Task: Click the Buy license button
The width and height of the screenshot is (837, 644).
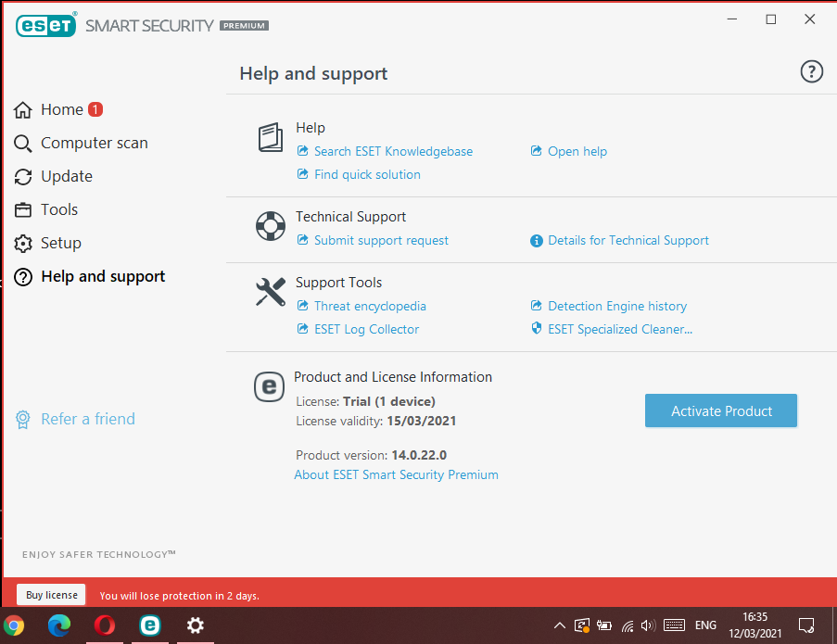Action: tap(51, 595)
